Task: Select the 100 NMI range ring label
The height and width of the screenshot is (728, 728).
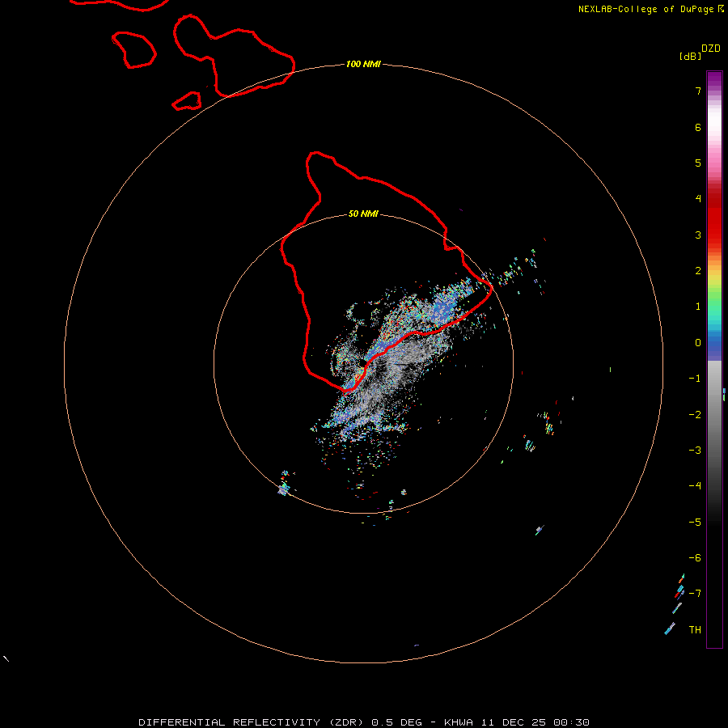Action: click(363, 64)
